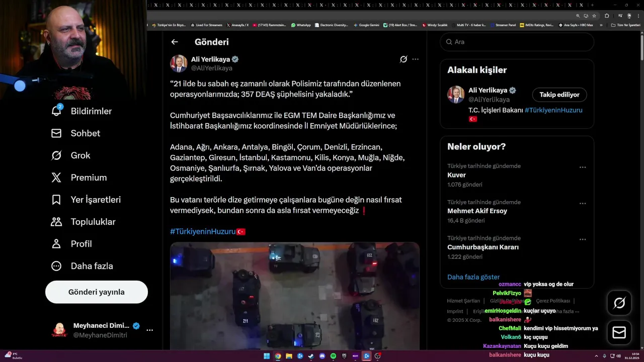644x362 pixels.
Task: Open options for the Mehmet Akif Ersoy trend
Action: [x=583, y=204]
